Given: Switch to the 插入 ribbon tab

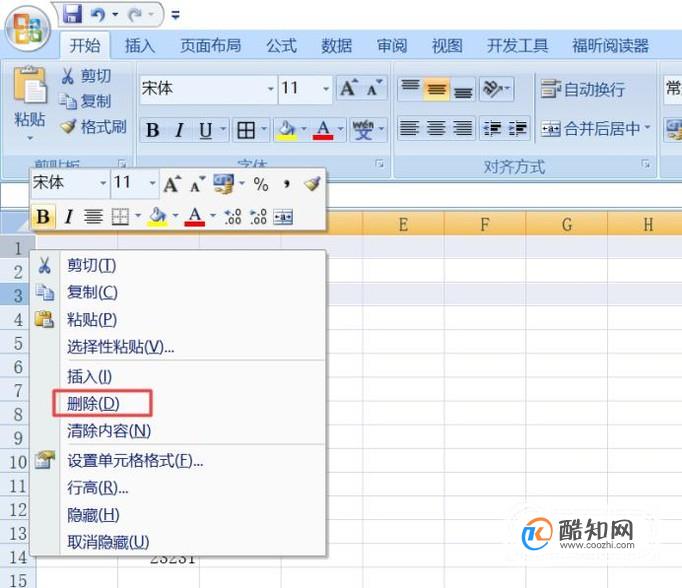Looking at the screenshot, I should pyautogui.click(x=140, y=45).
